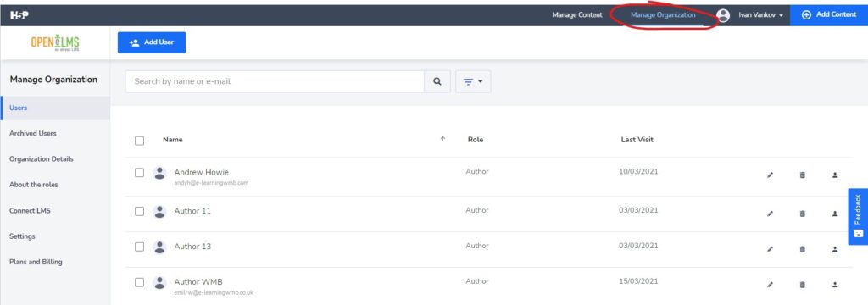868x305 pixels.
Task: Click the Role column header
Action: (476, 140)
